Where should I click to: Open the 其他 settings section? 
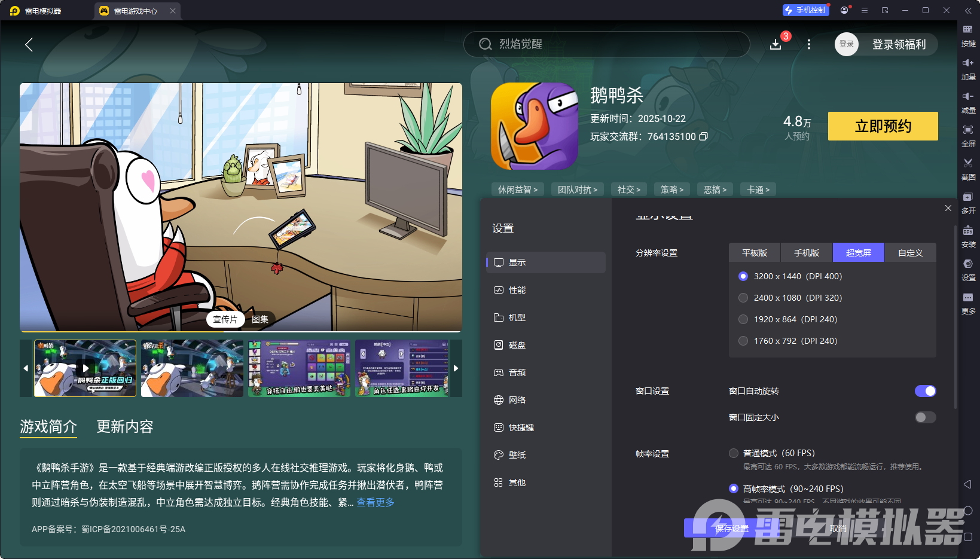point(546,482)
